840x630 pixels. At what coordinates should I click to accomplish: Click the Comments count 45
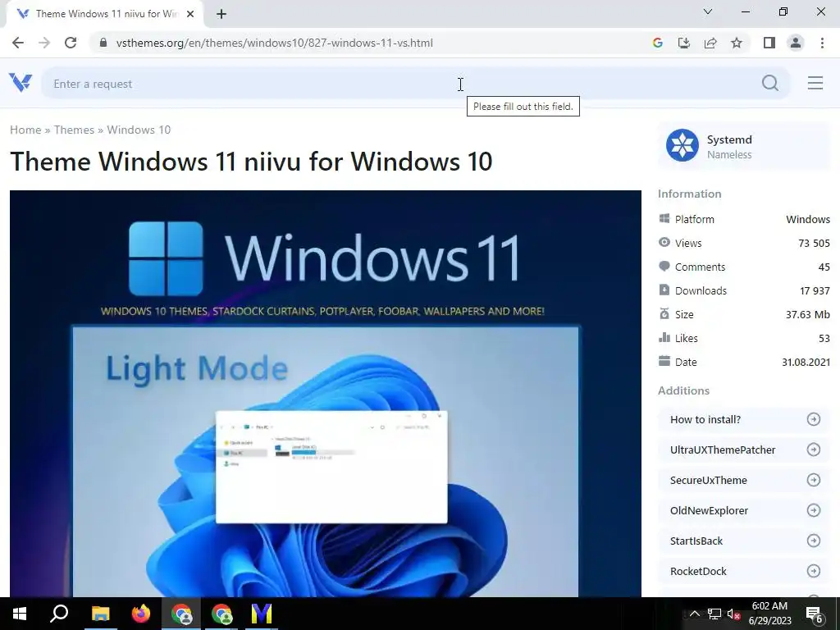824,267
